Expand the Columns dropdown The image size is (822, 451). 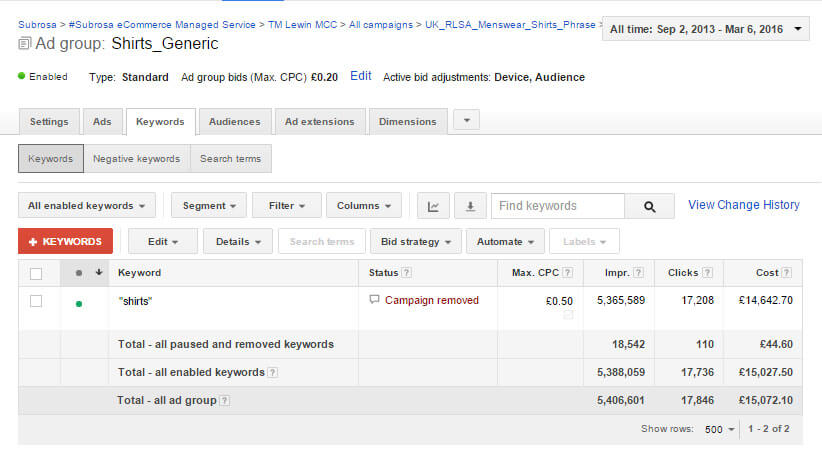pos(364,206)
